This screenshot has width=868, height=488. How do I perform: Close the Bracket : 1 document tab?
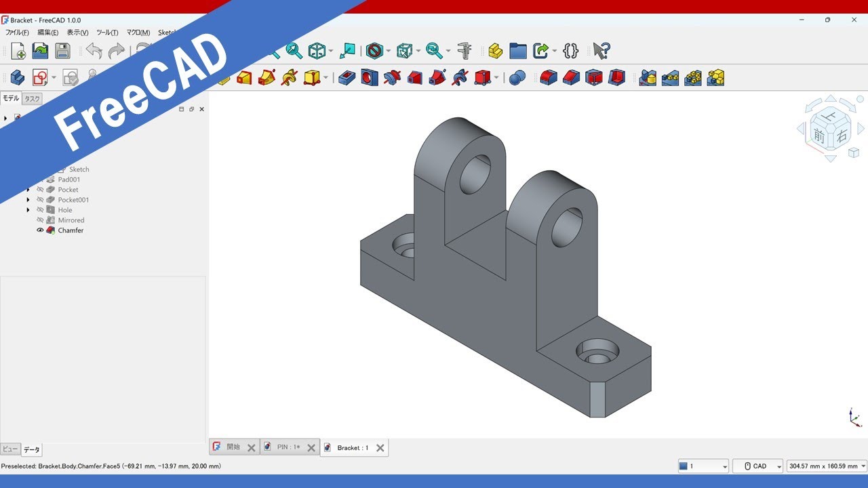(380, 448)
